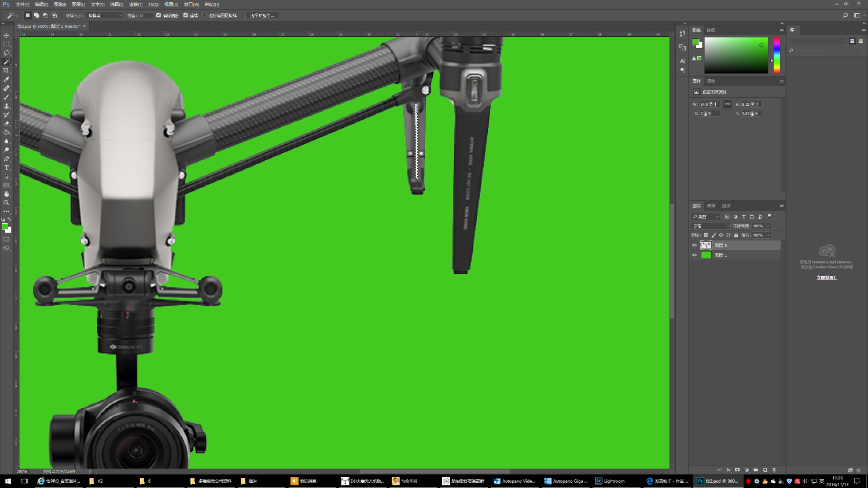
Task: Select the Zoom tool
Action: click(6, 202)
